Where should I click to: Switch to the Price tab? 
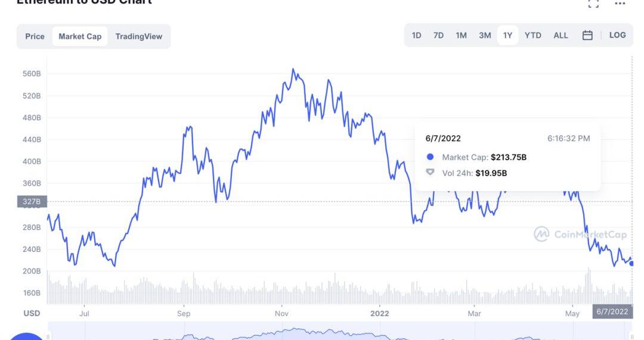coord(35,36)
